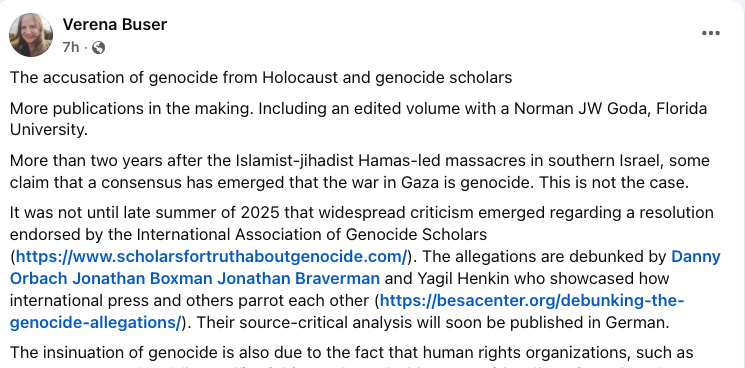Click the 'More publications in the making' paragraph

[358, 119]
